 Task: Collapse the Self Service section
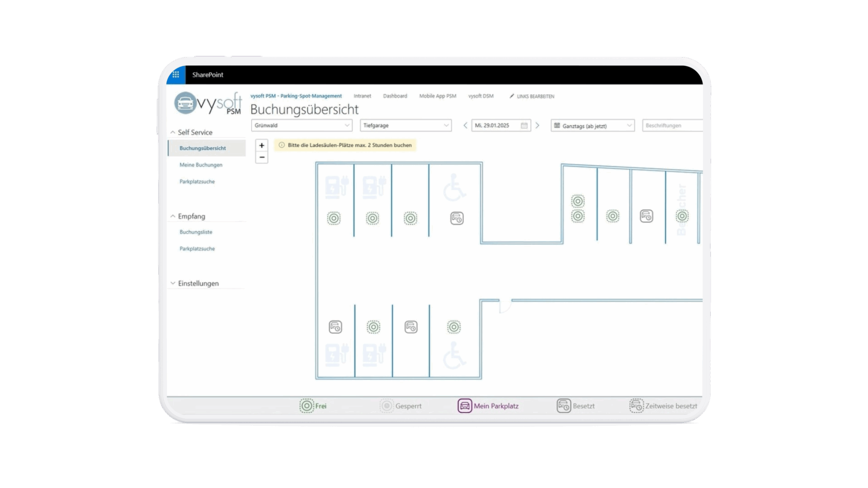[173, 132]
